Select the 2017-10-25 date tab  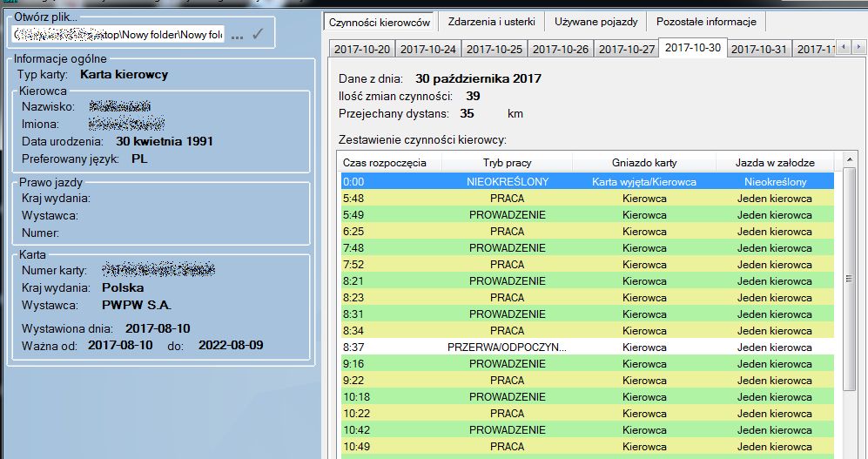(x=495, y=50)
